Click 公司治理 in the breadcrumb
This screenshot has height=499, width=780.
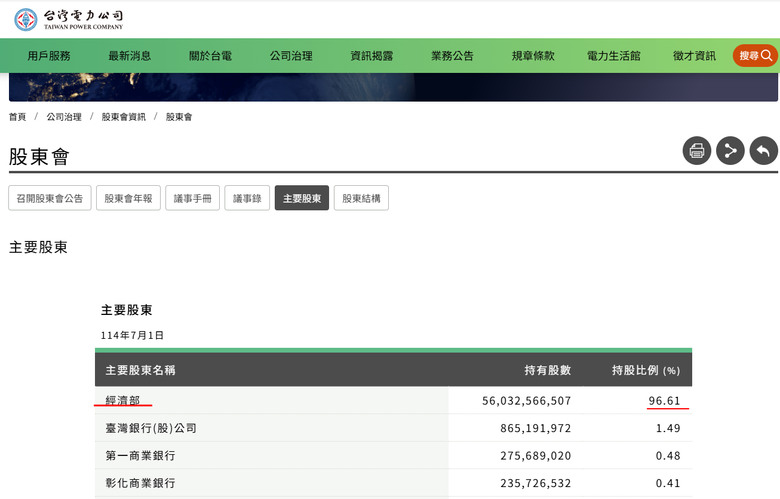click(x=64, y=117)
